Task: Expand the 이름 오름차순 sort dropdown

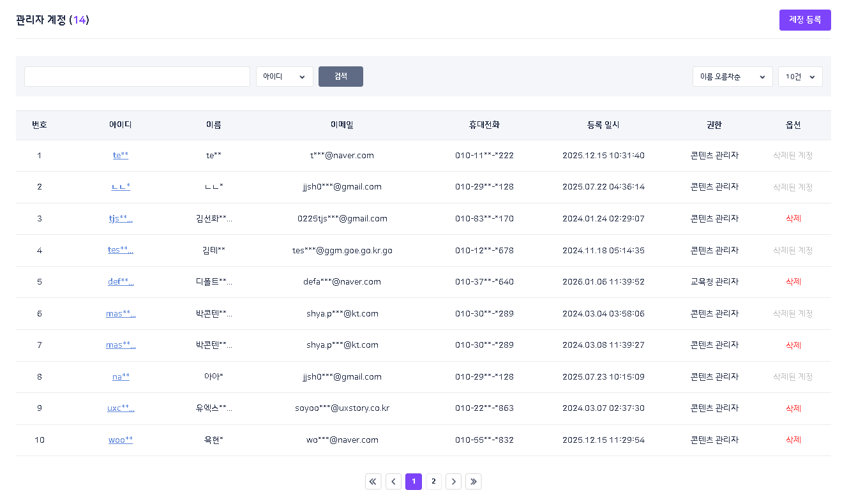Action: pos(732,77)
